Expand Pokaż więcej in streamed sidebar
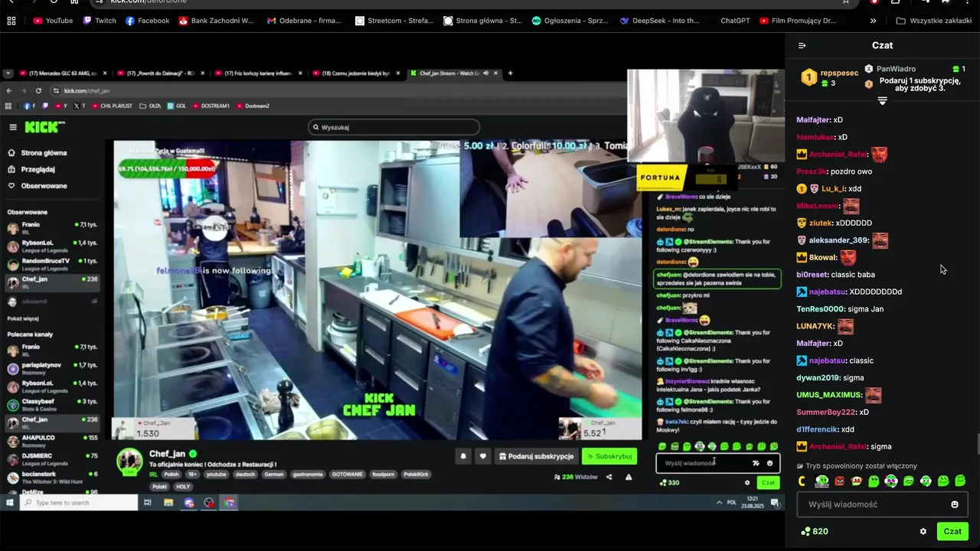Viewport: 980px width, 551px height. tap(23, 318)
